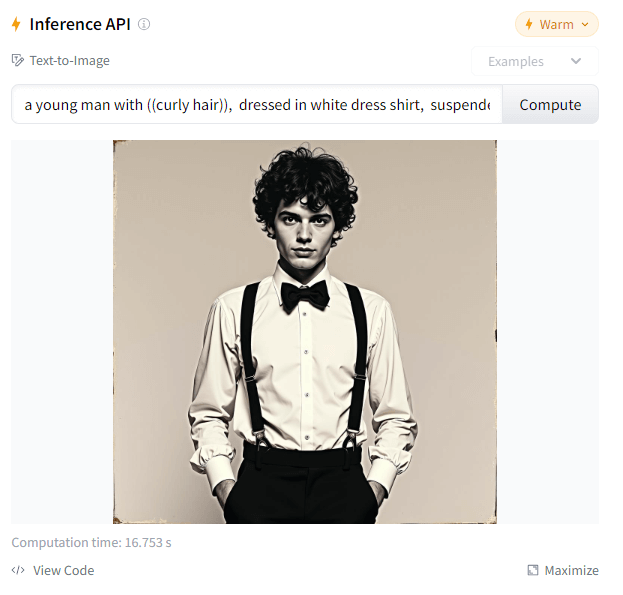This screenshot has height=595, width=623.
Task: Click the Examples chevron arrow
Action: (x=576, y=61)
